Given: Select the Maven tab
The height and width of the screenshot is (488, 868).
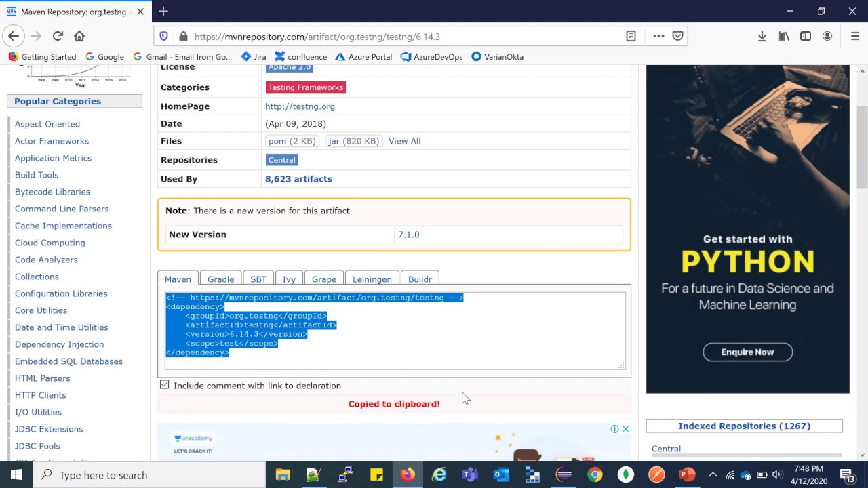Looking at the screenshot, I should [178, 279].
